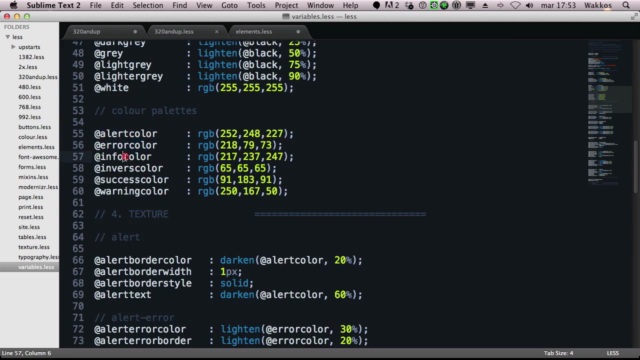
Task: Click line number 62 in gutter
Action: [x=78, y=214]
